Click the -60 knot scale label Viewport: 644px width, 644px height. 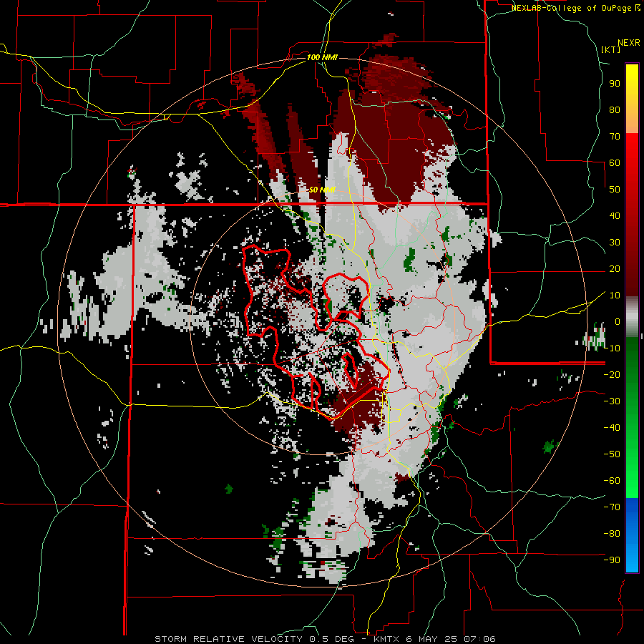pyautogui.click(x=612, y=481)
